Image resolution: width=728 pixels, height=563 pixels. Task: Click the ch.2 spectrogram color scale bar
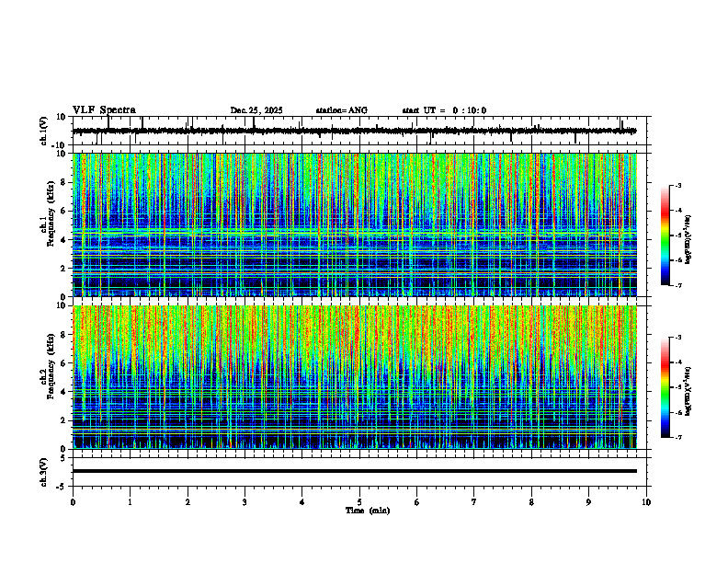[665, 387]
